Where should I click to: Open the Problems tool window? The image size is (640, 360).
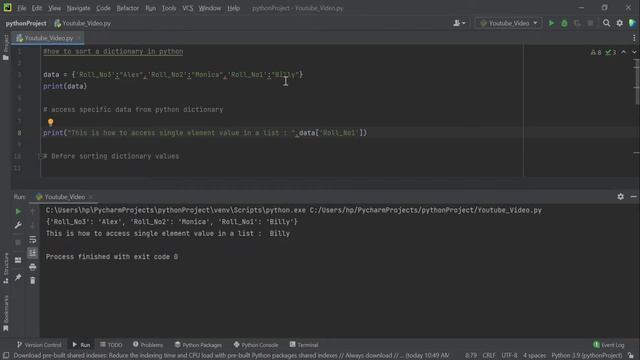[148, 345]
